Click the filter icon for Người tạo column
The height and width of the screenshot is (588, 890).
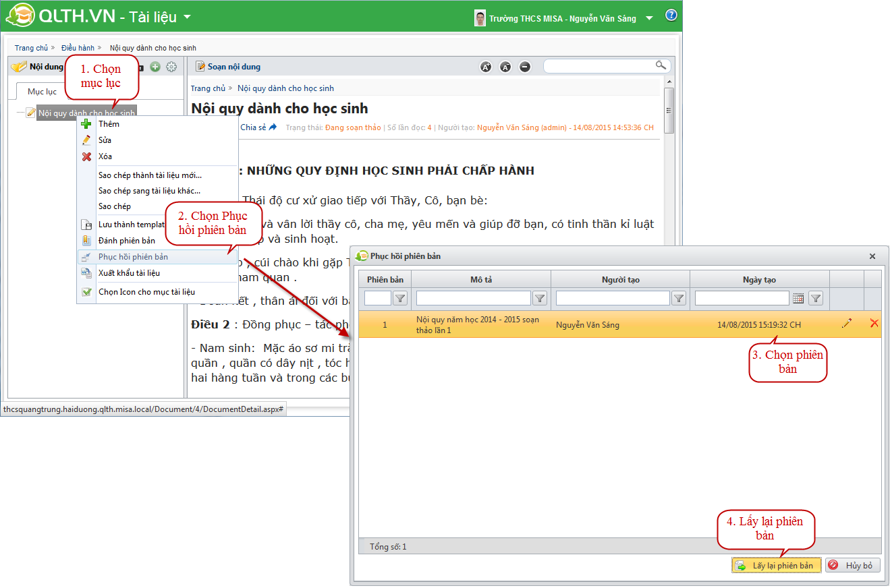(679, 298)
